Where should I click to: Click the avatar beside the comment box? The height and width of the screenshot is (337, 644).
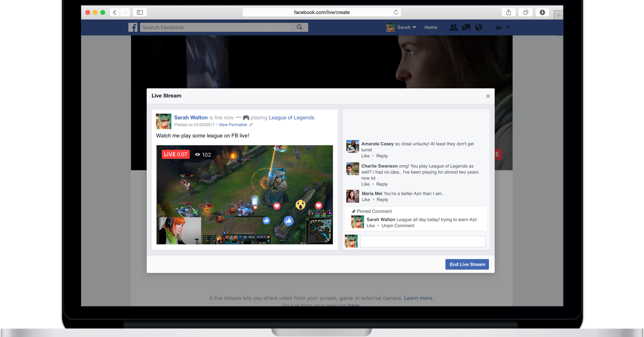click(351, 241)
